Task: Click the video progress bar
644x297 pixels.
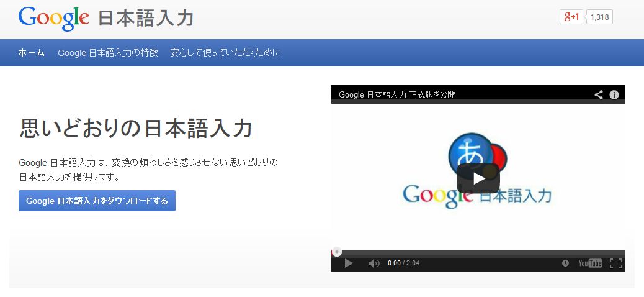Action: pyautogui.click(x=478, y=252)
